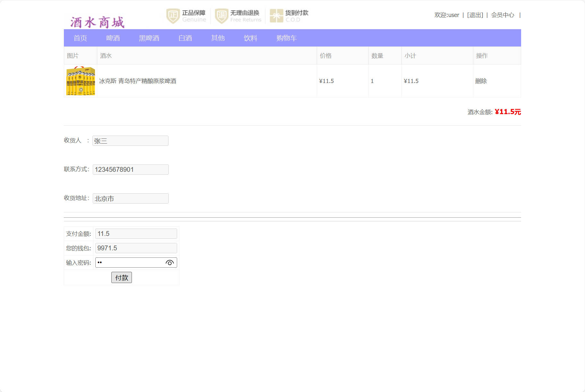Open the 会员中心 member center

502,15
